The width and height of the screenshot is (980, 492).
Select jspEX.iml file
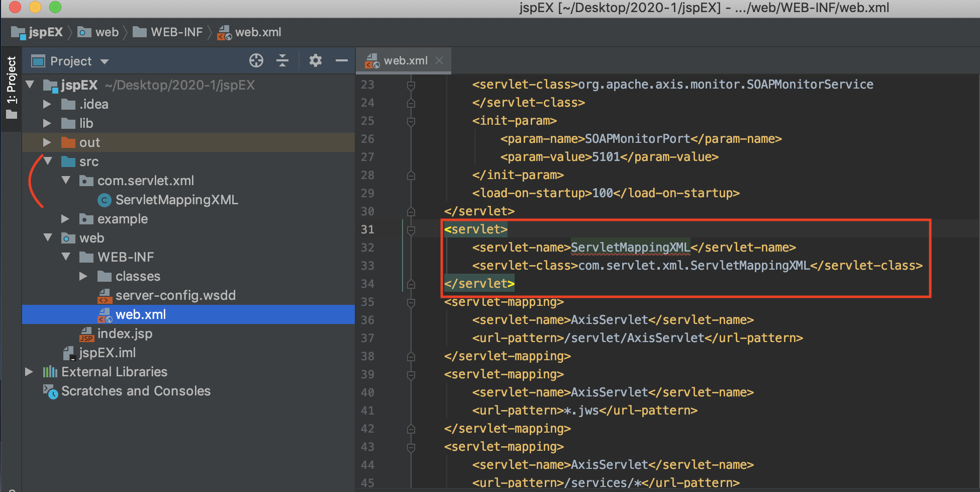(107, 353)
